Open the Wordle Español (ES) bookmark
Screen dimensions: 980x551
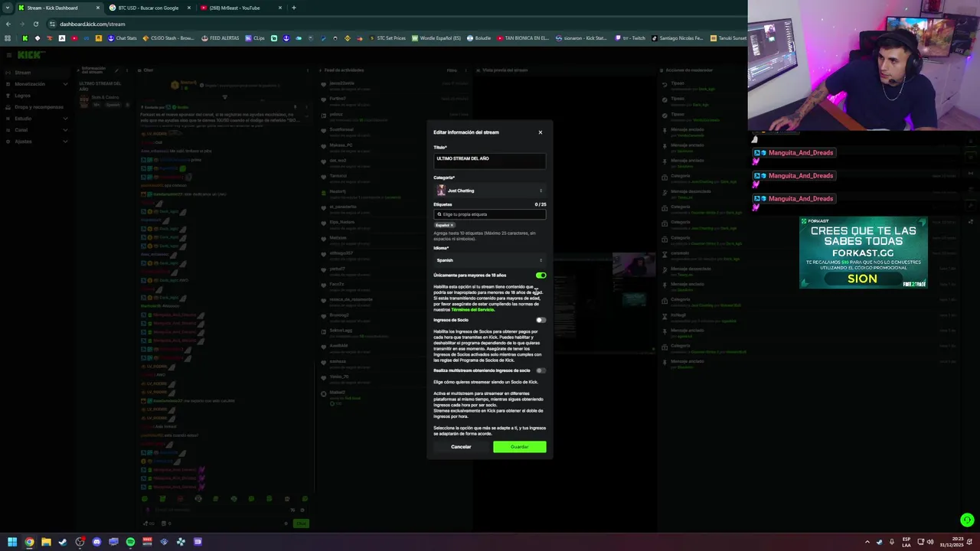437,37
